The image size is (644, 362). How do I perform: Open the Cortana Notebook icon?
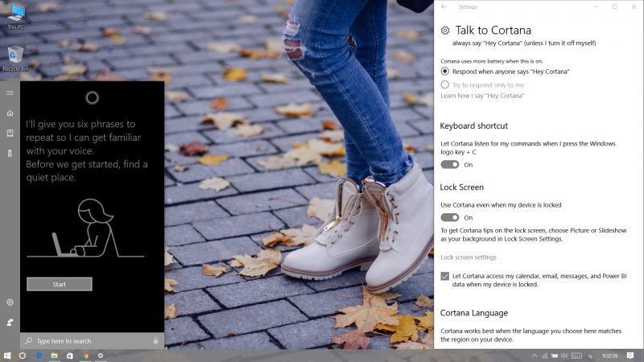[10, 133]
